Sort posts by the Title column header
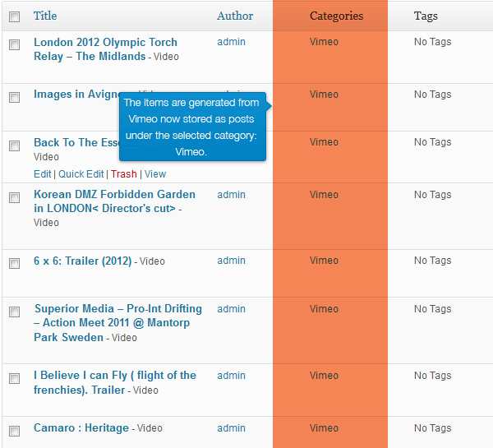Image resolution: width=493 pixels, height=448 pixels. point(45,16)
